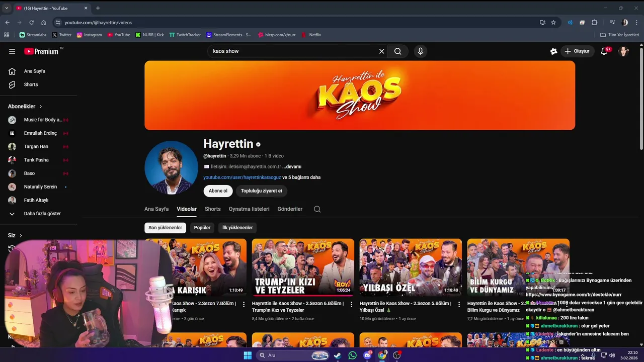The image size is (644, 362).
Task: Select the Popüler filter chip
Action: tap(202, 228)
